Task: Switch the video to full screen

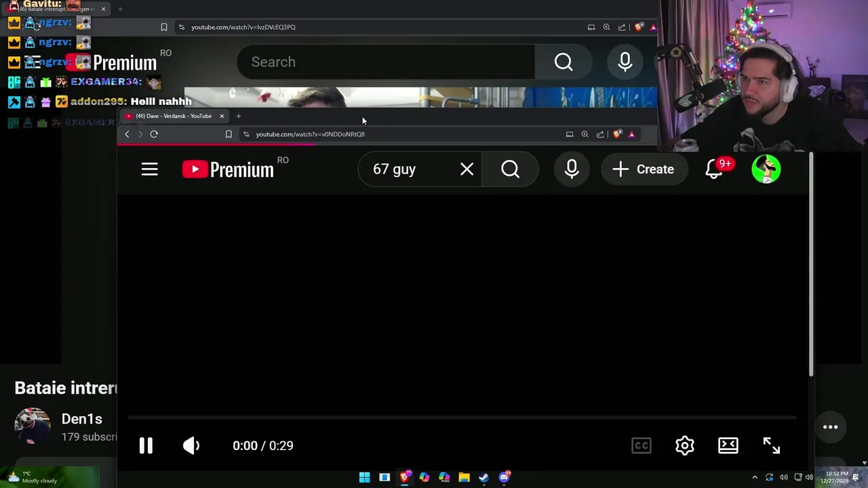Action: click(772, 445)
